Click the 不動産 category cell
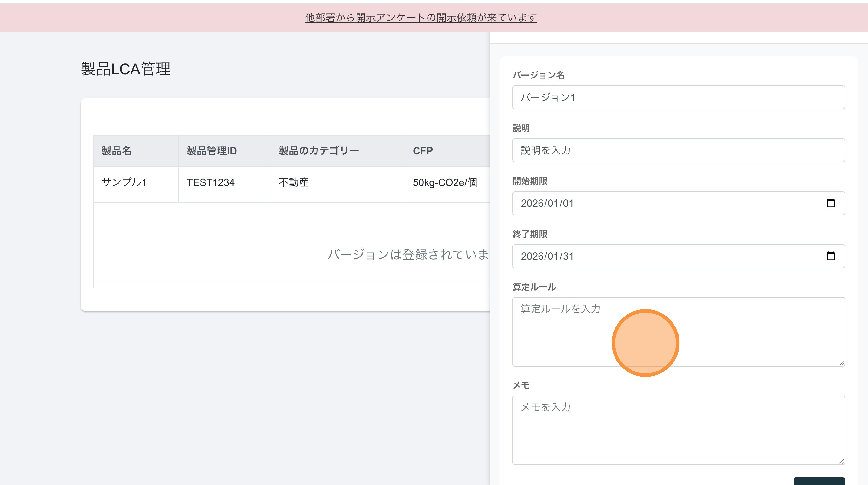 click(294, 182)
